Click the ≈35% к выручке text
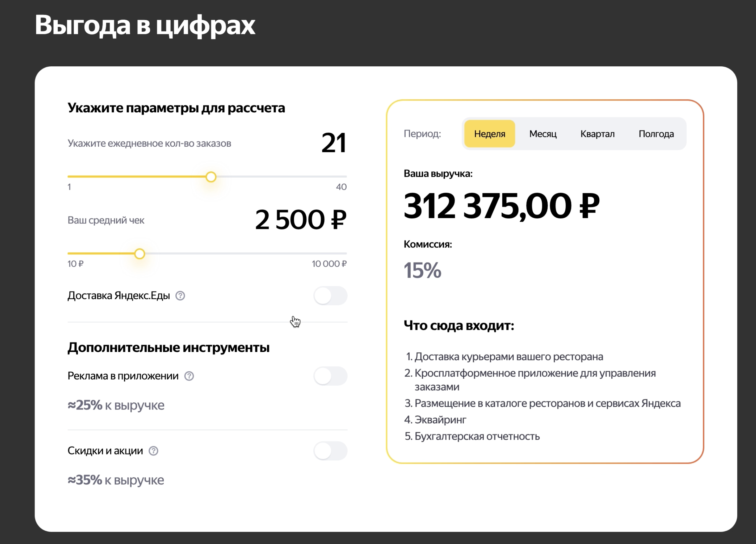The image size is (756, 544). click(116, 480)
